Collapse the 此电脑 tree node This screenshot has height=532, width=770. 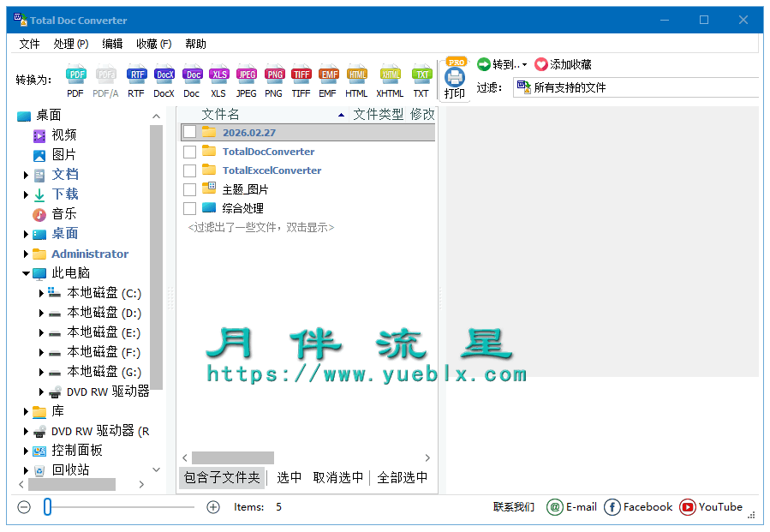[x=26, y=273]
